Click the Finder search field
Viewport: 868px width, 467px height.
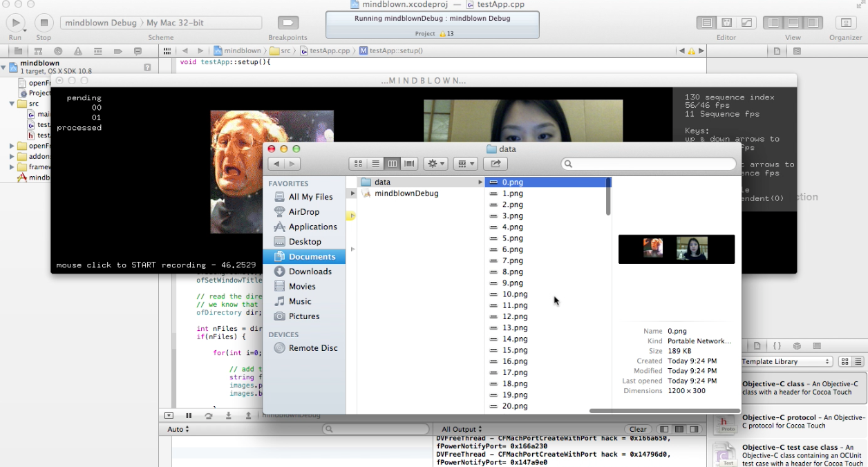tap(648, 164)
